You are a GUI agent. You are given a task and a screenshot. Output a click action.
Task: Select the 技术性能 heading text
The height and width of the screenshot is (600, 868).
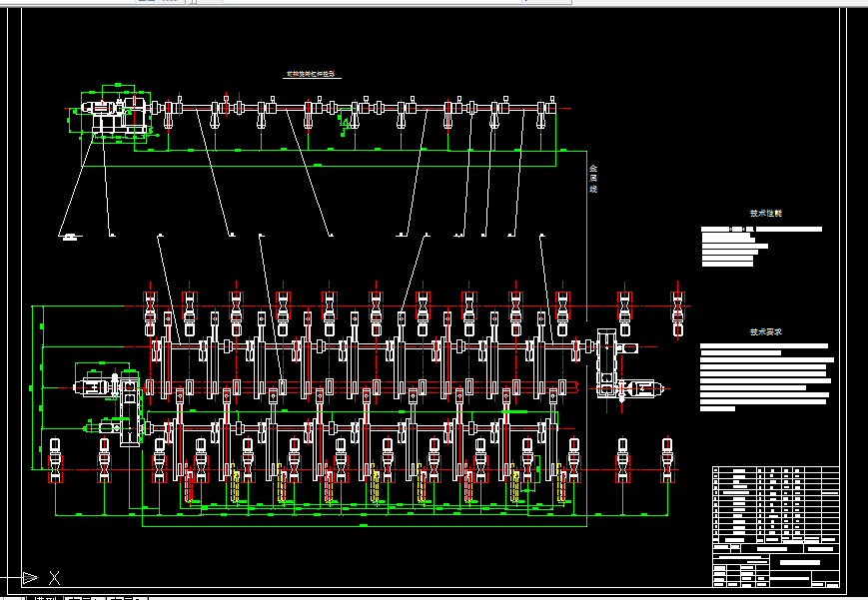pos(765,213)
